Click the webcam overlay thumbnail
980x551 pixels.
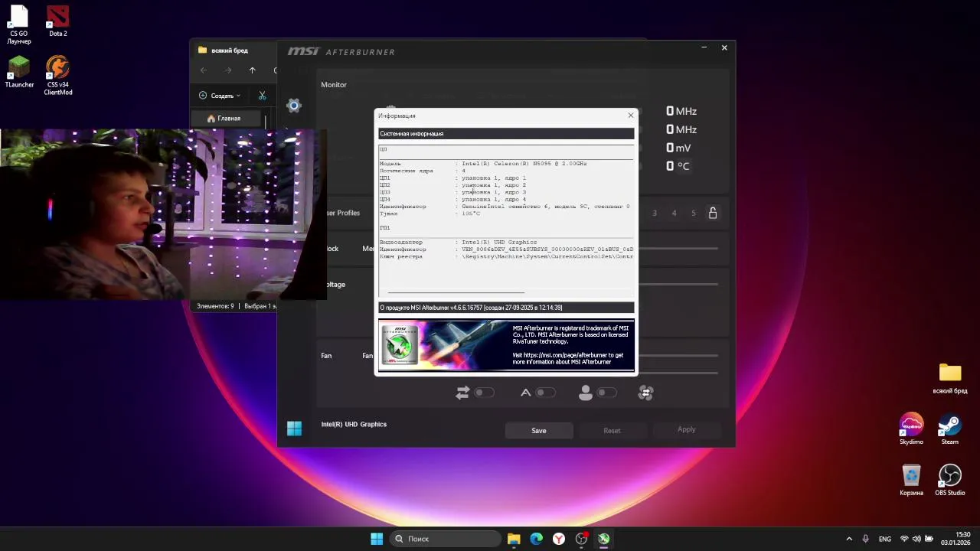point(163,214)
